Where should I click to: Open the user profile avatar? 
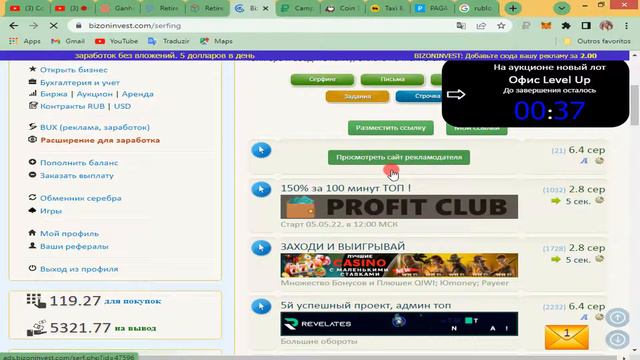point(606,26)
